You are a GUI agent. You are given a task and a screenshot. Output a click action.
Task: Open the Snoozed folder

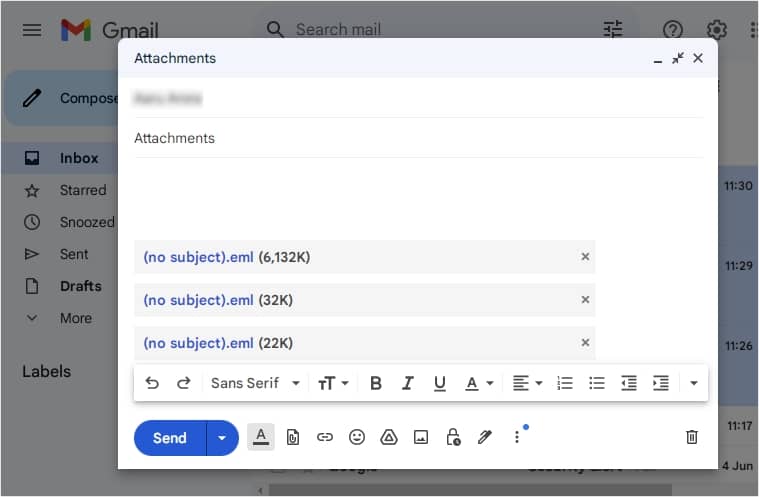[61, 222]
